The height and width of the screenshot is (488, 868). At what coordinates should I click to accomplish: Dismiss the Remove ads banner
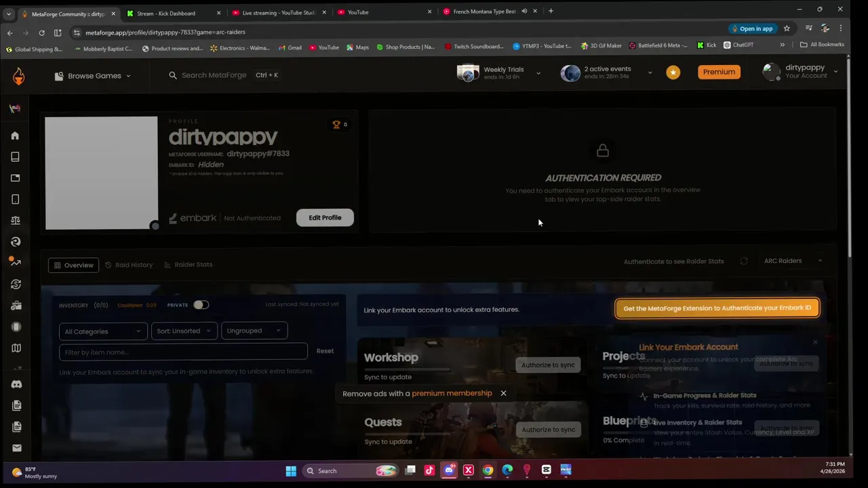point(503,393)
